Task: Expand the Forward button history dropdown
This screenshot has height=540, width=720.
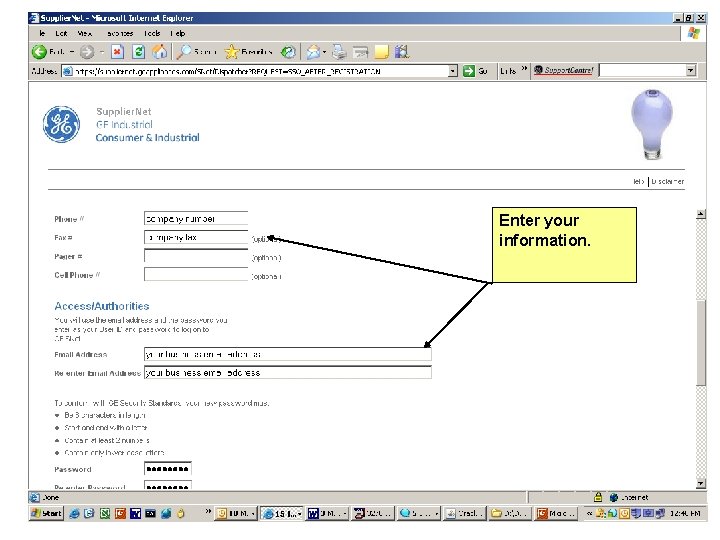Action: click(x=101, y=52)
